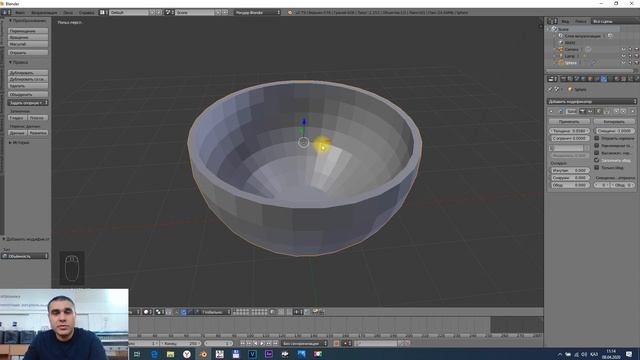Open Microsoft Edge on the taskbar
Viewport: 640px width, 360px height.
tap(154, 354)
